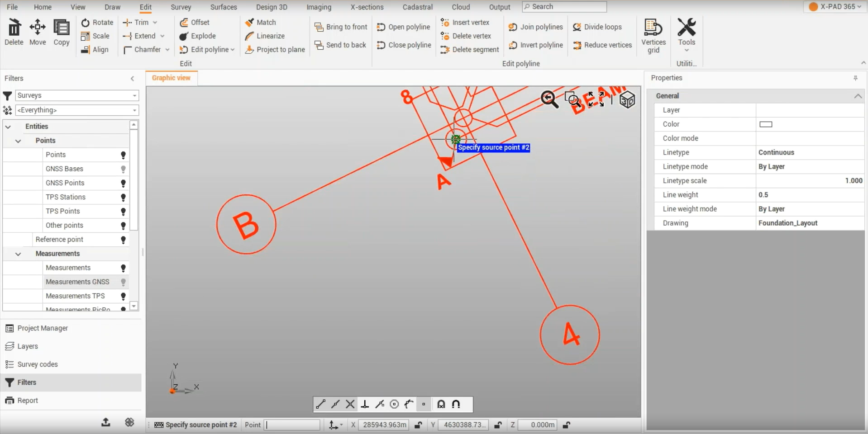Toggle the endpoint snap icon
The width and height of the screenshot is (868, 434).
320,404
